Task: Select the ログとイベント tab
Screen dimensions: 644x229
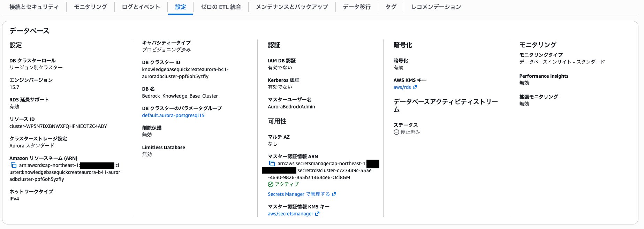Action: click(x=140, y=6)
